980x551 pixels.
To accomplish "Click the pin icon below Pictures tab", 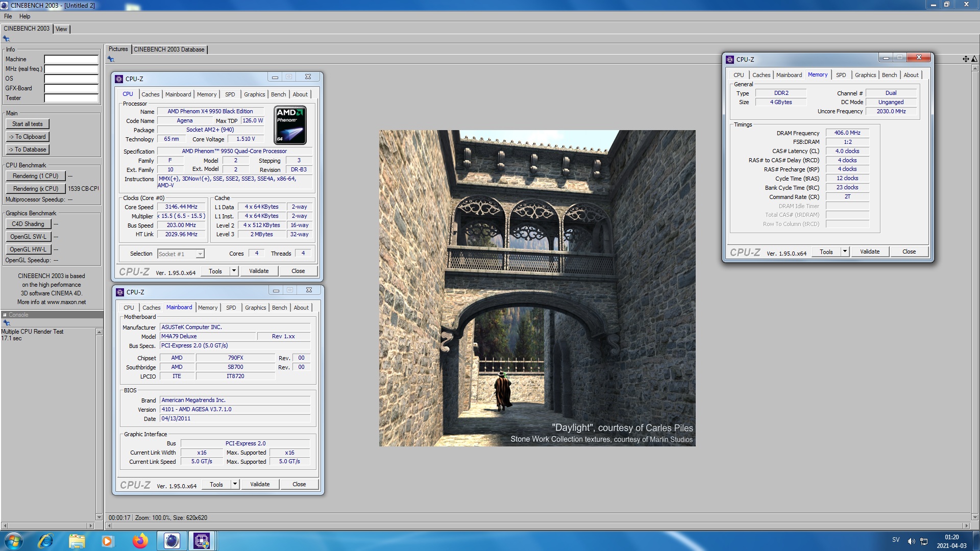I will 111,59.
